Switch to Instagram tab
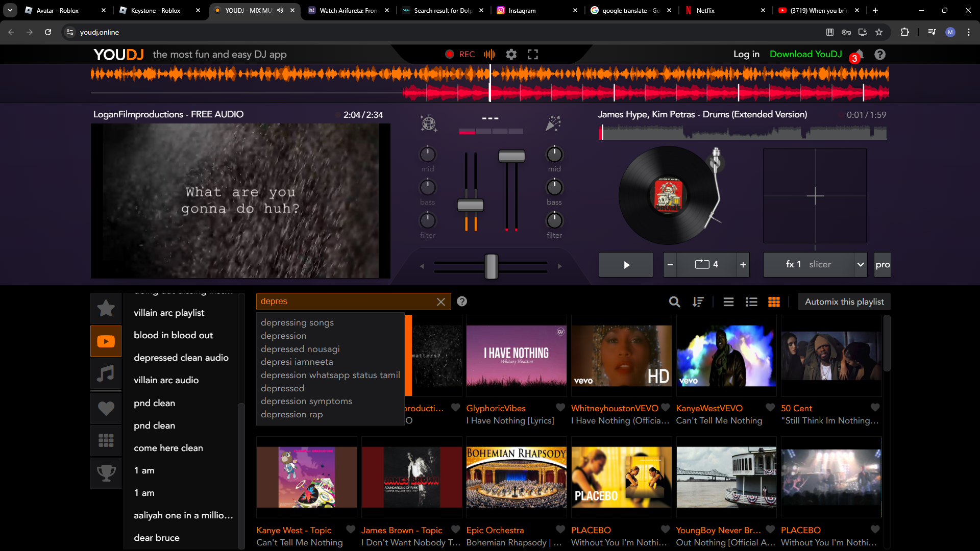 (538, 10)
